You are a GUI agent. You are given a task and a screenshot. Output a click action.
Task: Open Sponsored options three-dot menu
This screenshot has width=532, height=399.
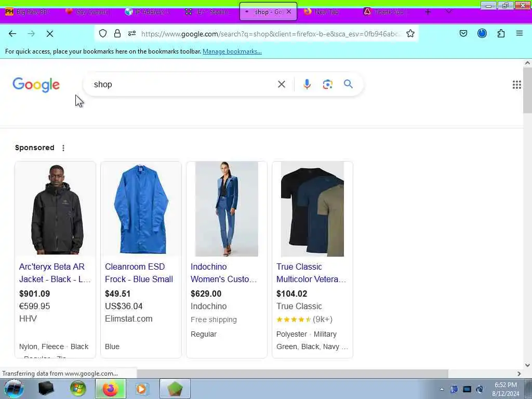[x=63, y=148]
